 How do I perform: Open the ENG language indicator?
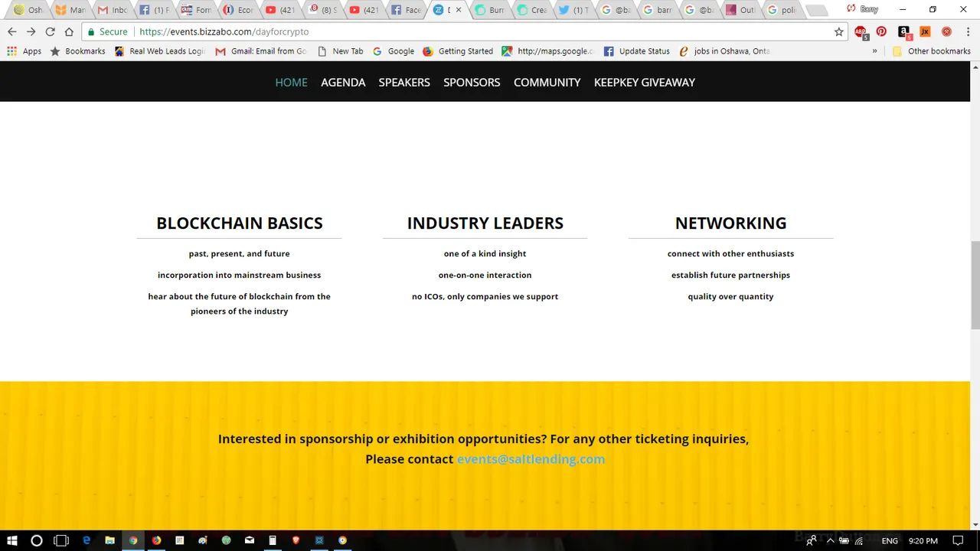[890, 540]
